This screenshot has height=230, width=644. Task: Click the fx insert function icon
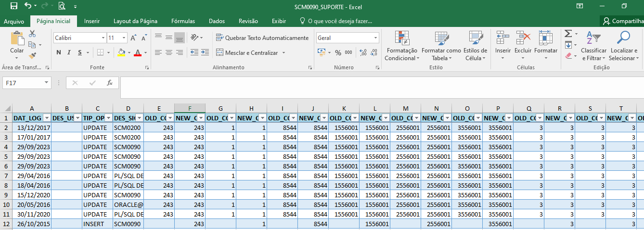pyautogui.click(x=109, y=83)
